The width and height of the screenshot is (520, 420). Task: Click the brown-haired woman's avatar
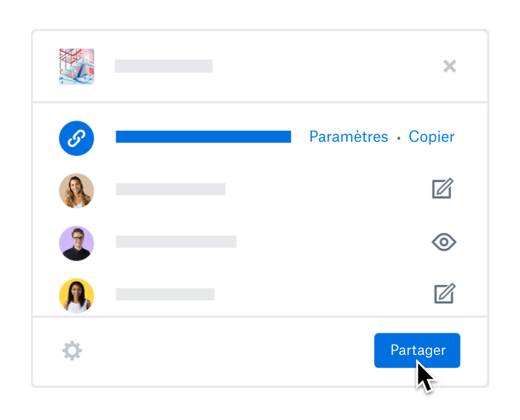pos(77,190)
